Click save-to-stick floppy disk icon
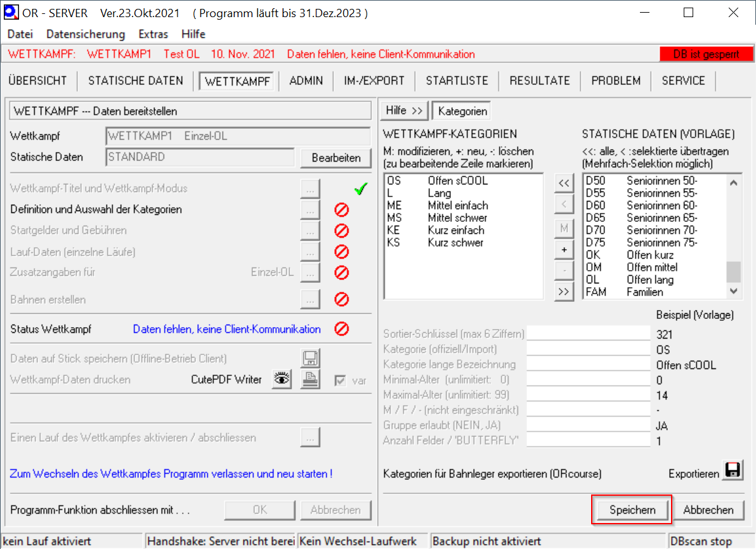756x549 pixels. 310,358
